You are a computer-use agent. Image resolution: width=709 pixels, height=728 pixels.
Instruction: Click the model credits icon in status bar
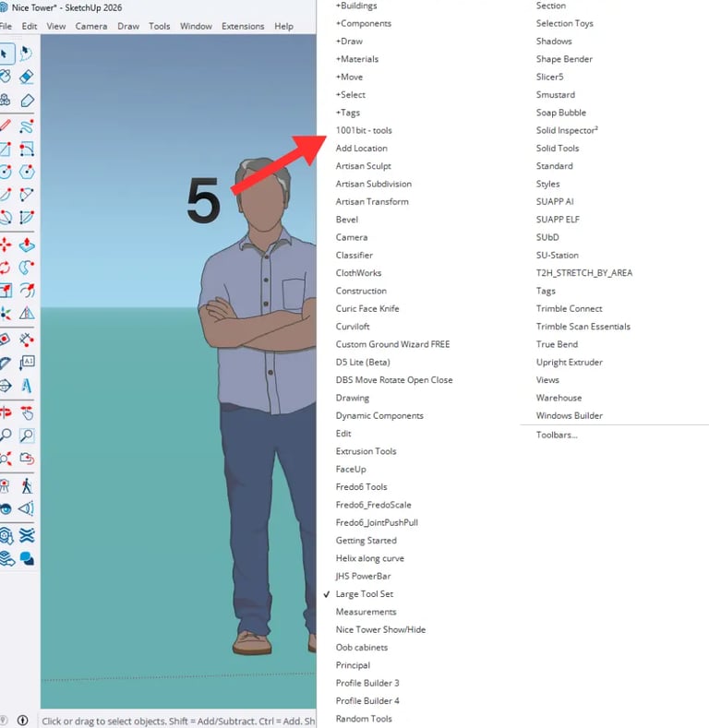pyautogui.click(x=22, y=720)
